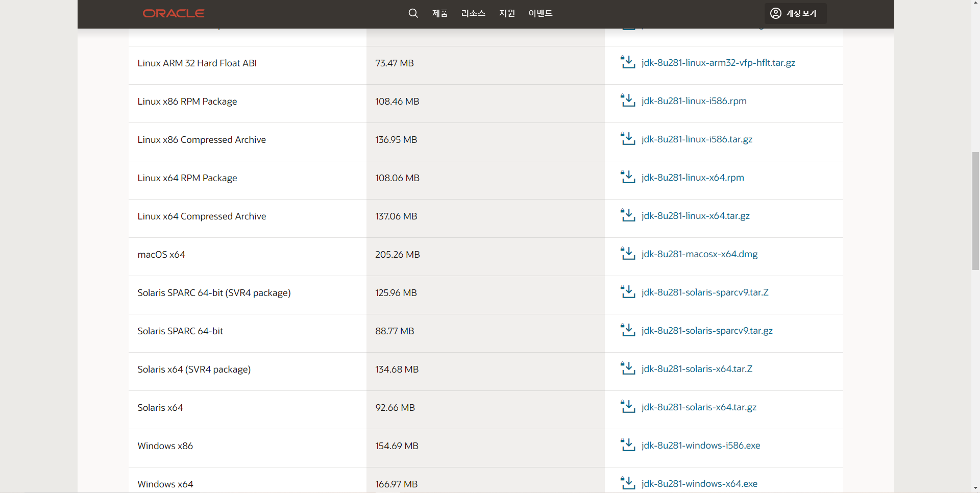Click the 134.68 MB size cell
Screen dimensions: 980x493
point(485,372)
